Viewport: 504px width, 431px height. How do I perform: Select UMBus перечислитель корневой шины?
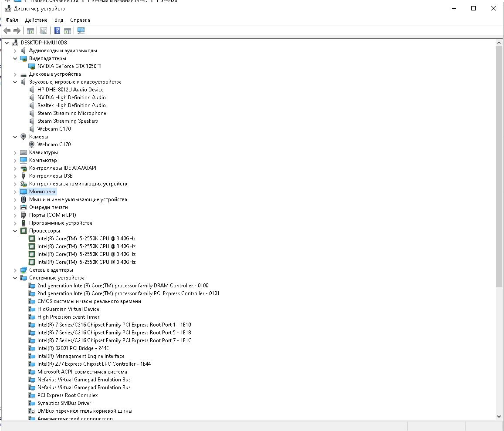[85, 411]
